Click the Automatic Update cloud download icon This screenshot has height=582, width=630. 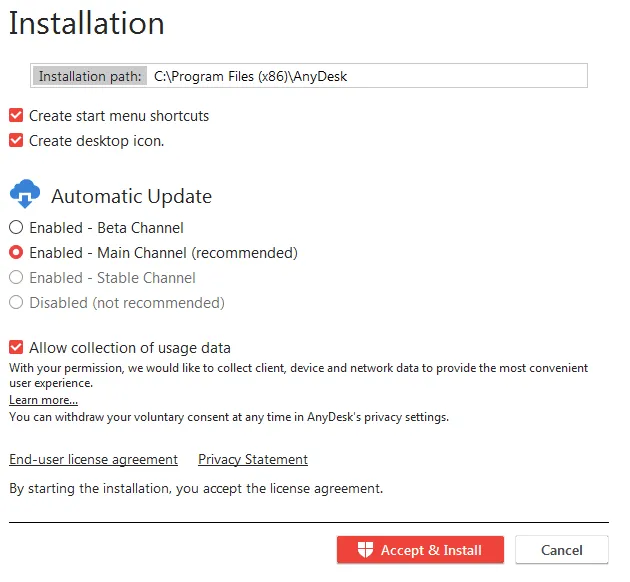25,194
